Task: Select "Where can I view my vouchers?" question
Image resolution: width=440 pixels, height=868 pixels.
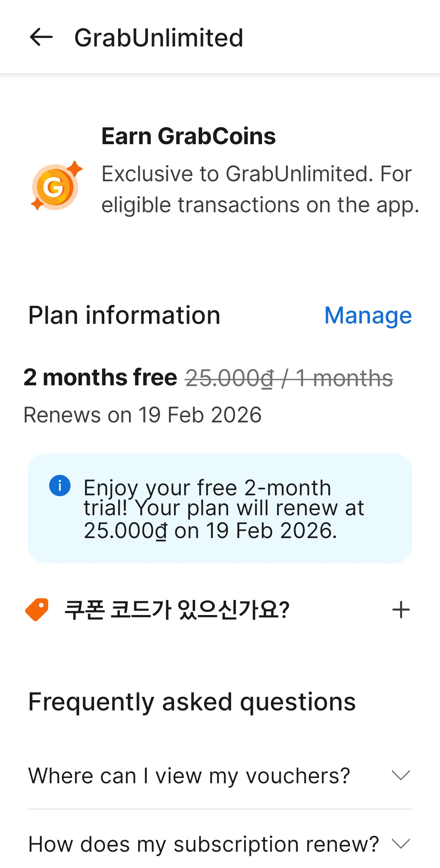Action: coord(189,776)
